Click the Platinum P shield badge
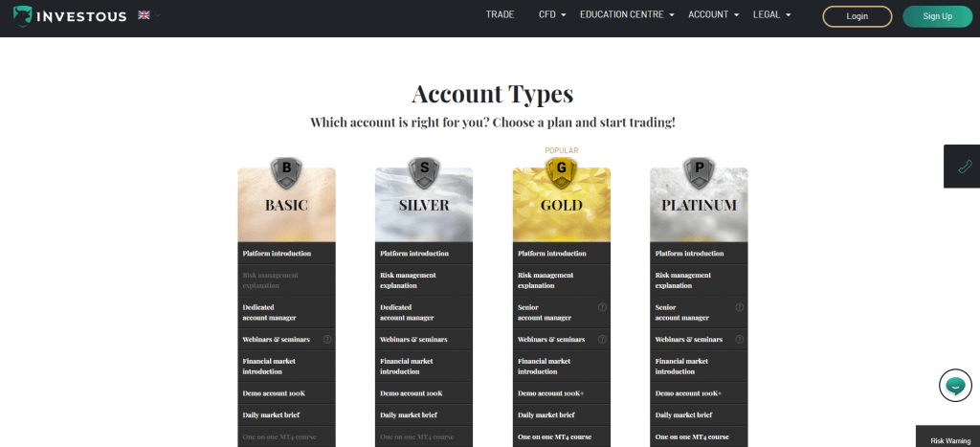 (699, 173)
